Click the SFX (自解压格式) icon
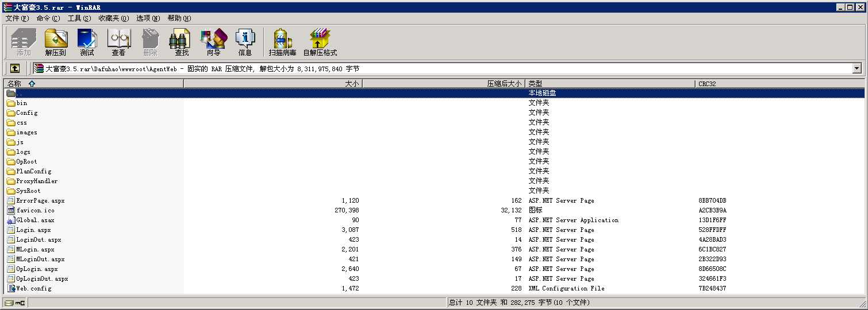This screenshot has width=868, height=310. [x=320, y=42]
